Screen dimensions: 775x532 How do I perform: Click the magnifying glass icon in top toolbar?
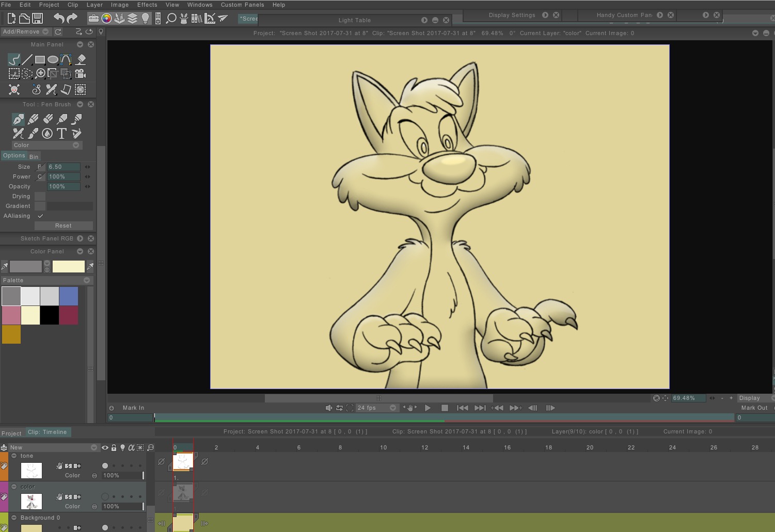(x=171, y=19)
